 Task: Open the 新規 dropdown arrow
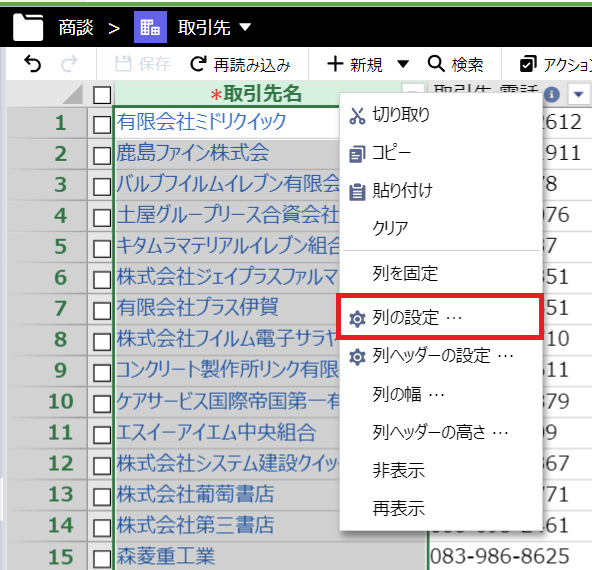pos(403,64)
